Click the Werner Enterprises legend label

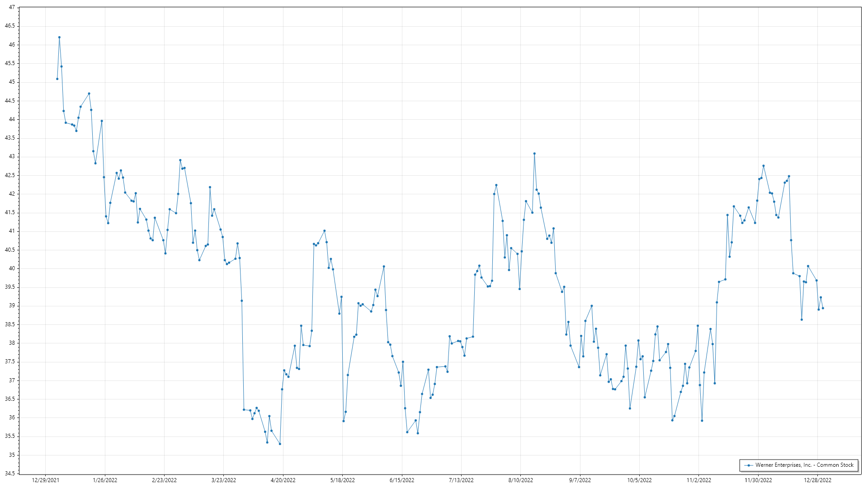(804, 465)
